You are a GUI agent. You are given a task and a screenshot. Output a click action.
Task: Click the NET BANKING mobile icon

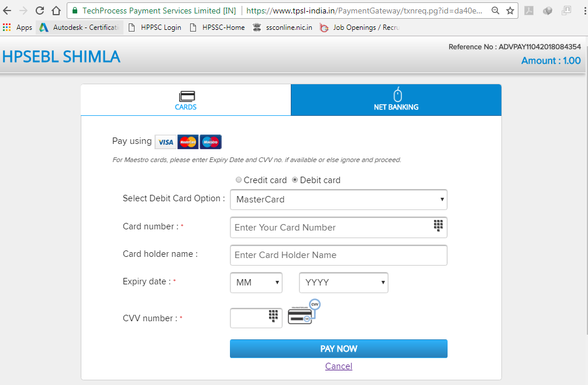click(397, 95)
